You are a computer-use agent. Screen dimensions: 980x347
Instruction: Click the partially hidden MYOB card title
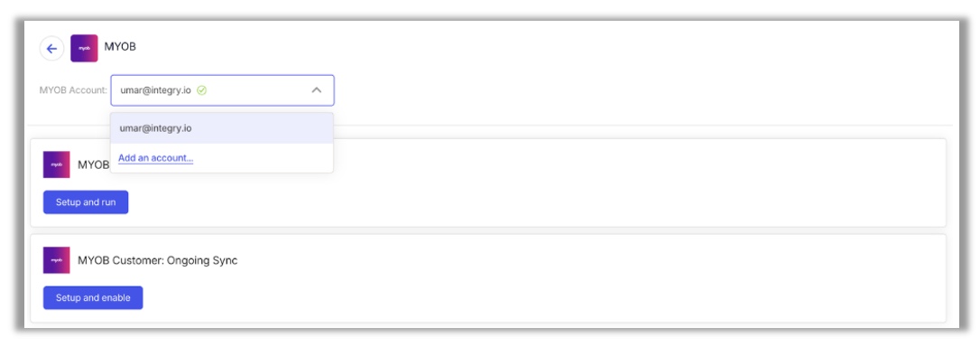tap(94, 164)
